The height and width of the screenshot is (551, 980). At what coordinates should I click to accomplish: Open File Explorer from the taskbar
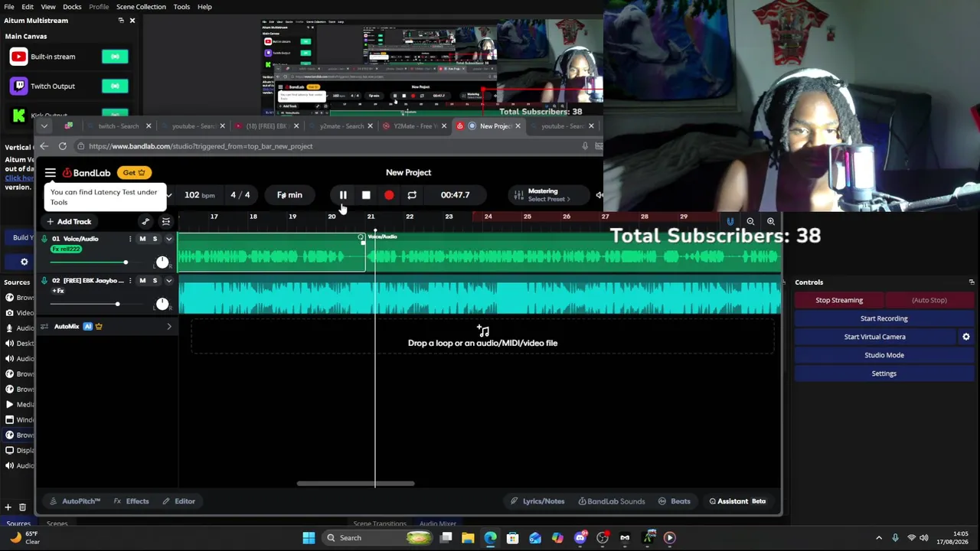coord(468,538)
